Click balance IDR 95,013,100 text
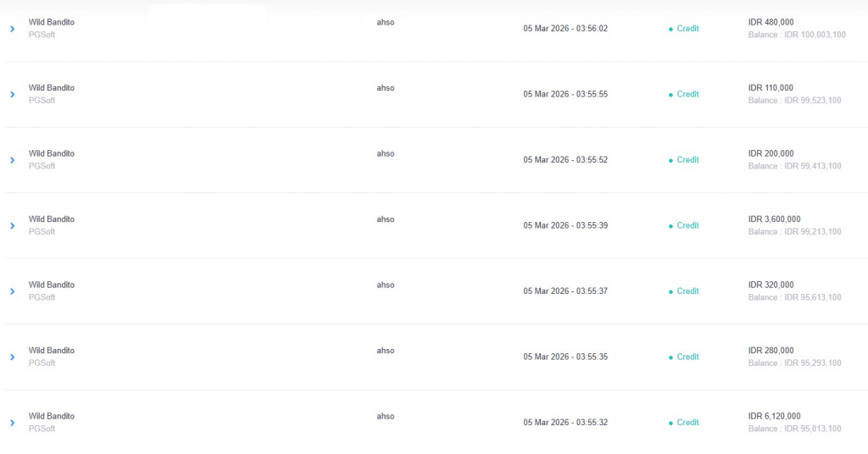 coord(794,429)
